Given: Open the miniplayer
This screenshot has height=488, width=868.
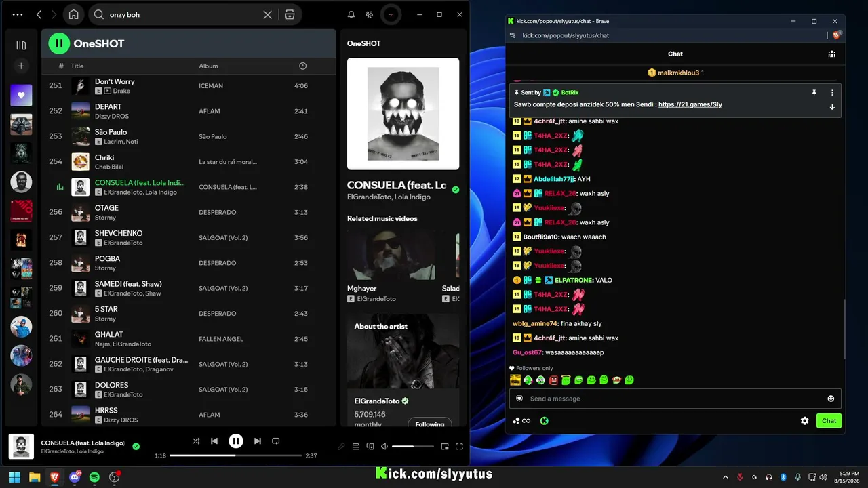Looking at the screenshot, I should 445,447.
